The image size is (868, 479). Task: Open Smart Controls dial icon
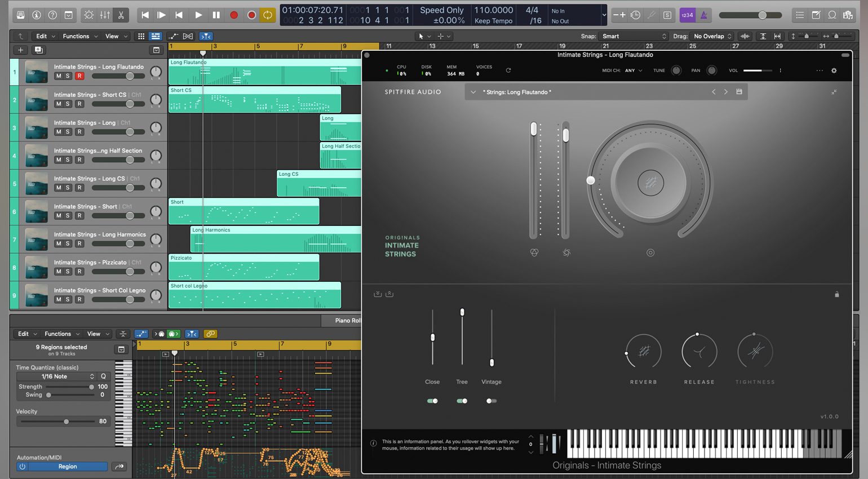88,15
